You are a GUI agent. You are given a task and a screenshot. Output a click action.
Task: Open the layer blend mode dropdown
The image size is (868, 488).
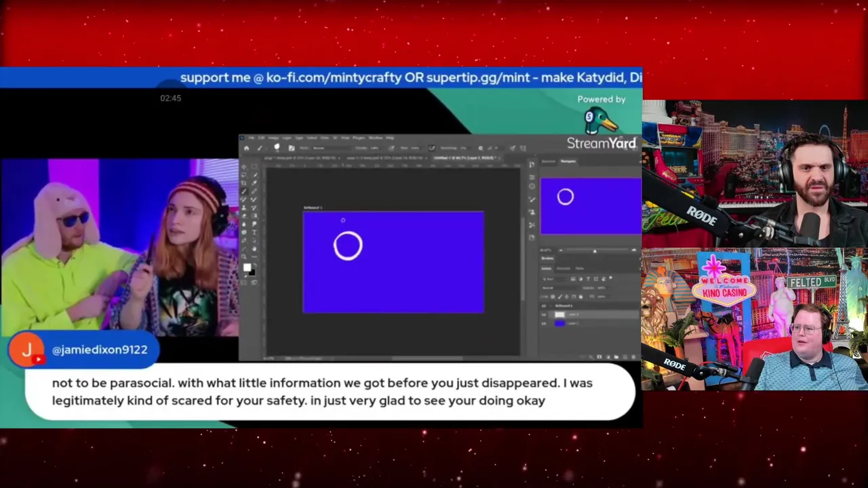click(x=559, y=287)
